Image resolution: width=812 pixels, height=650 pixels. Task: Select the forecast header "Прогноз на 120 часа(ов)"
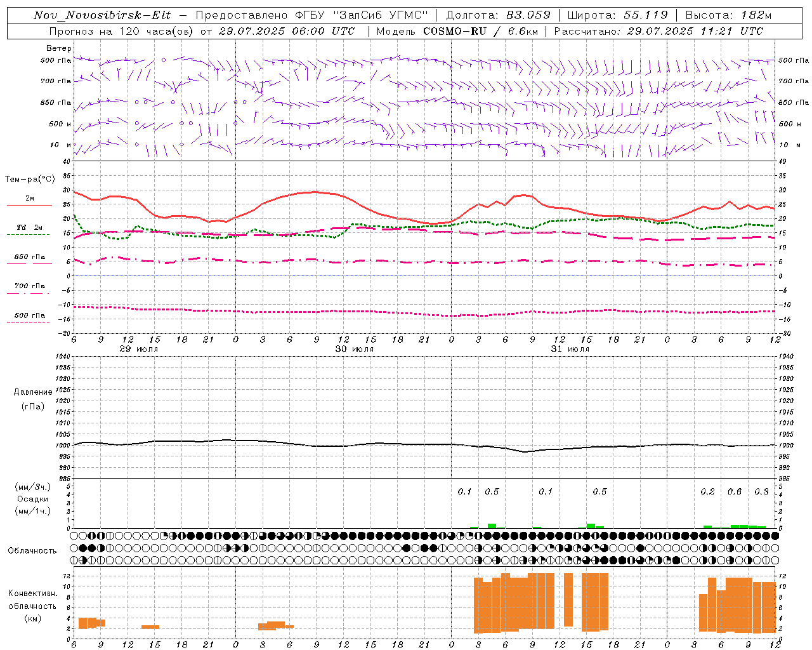coord(122,31)
